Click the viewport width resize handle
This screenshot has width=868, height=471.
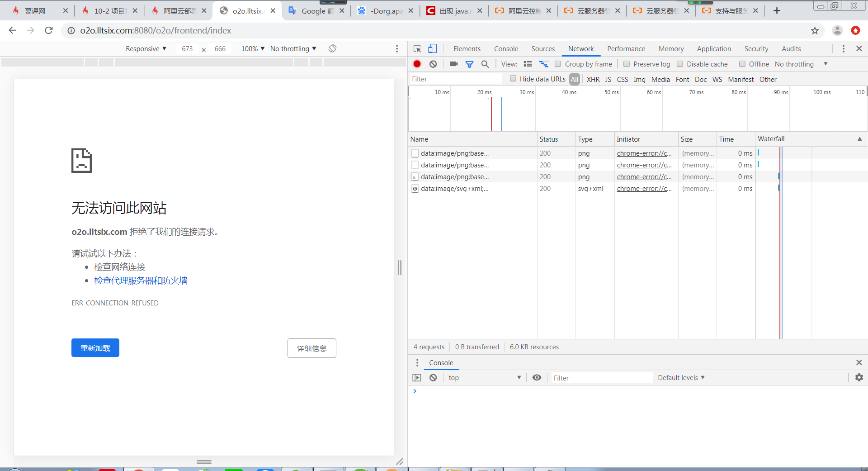[400, 267]
